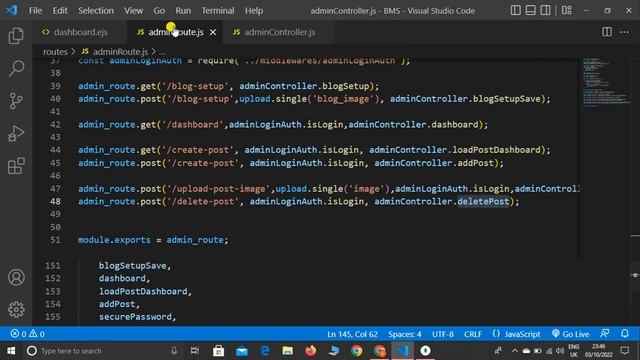Open the File menu
The image size is (640, 360).
(35, 11)
